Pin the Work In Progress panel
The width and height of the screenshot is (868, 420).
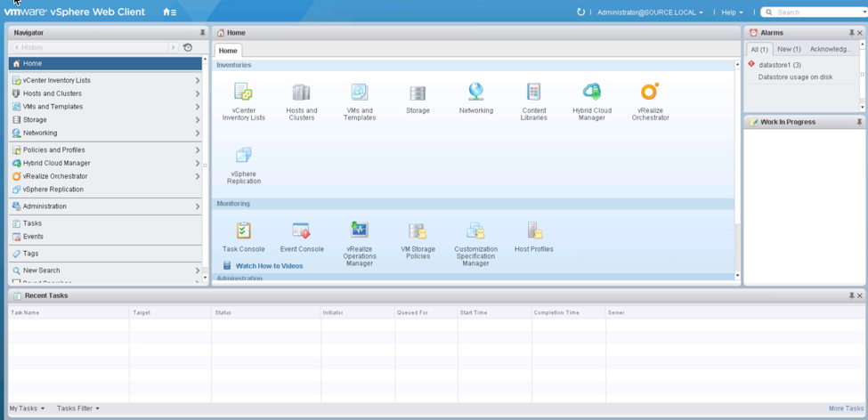(859, 122)
